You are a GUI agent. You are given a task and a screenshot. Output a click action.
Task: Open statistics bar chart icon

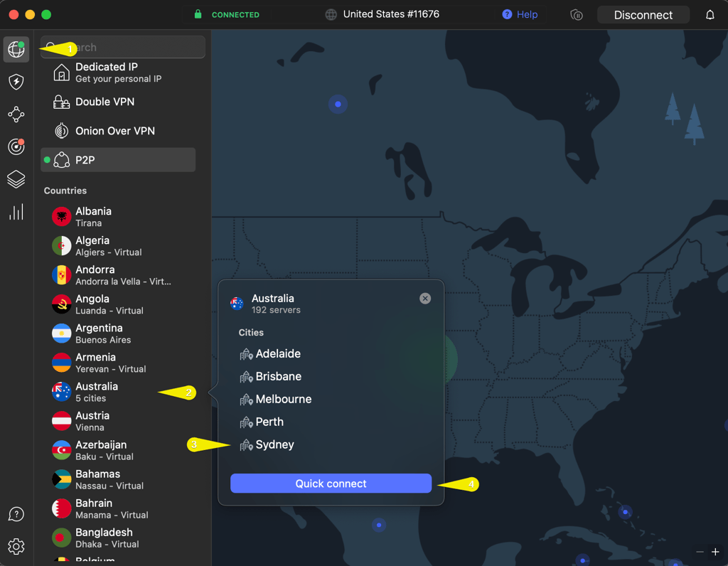[x=16, y=212]
